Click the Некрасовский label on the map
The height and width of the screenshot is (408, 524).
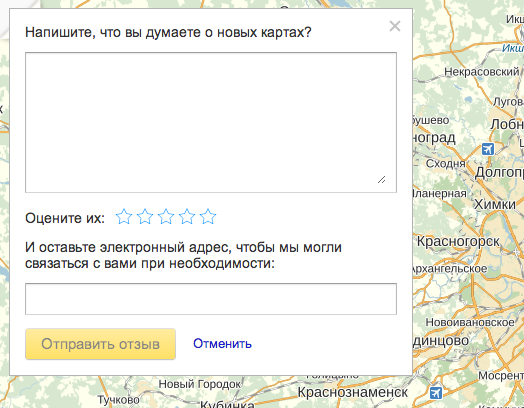point(482,72)
